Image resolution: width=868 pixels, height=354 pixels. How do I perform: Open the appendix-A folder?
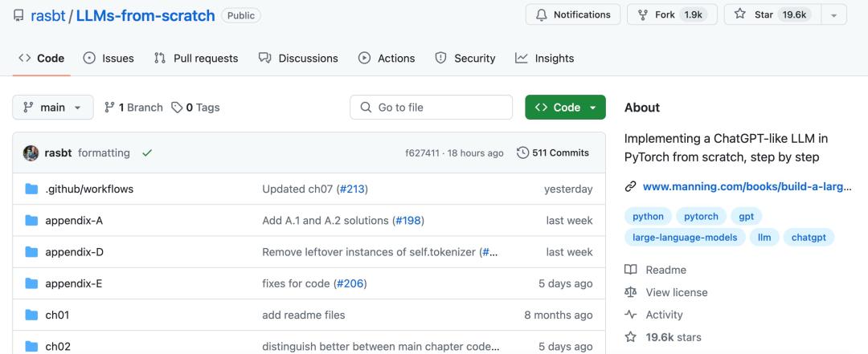pyautogui.click(x=74, y=221)
